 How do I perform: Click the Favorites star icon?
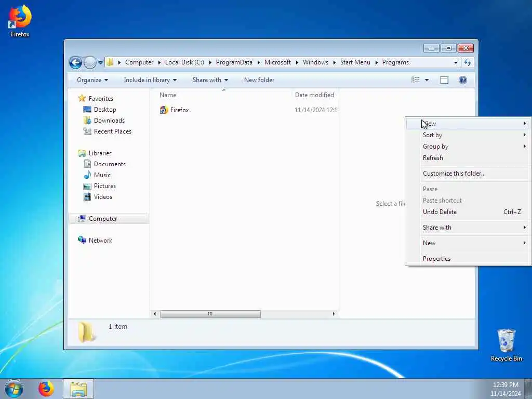tap(82, 98)
